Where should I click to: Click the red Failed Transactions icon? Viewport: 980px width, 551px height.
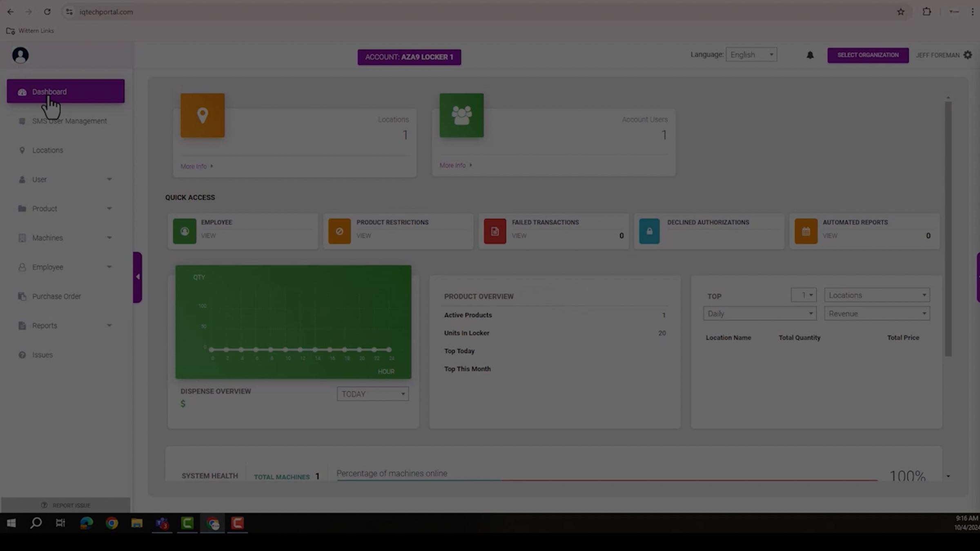click(495, 231)
